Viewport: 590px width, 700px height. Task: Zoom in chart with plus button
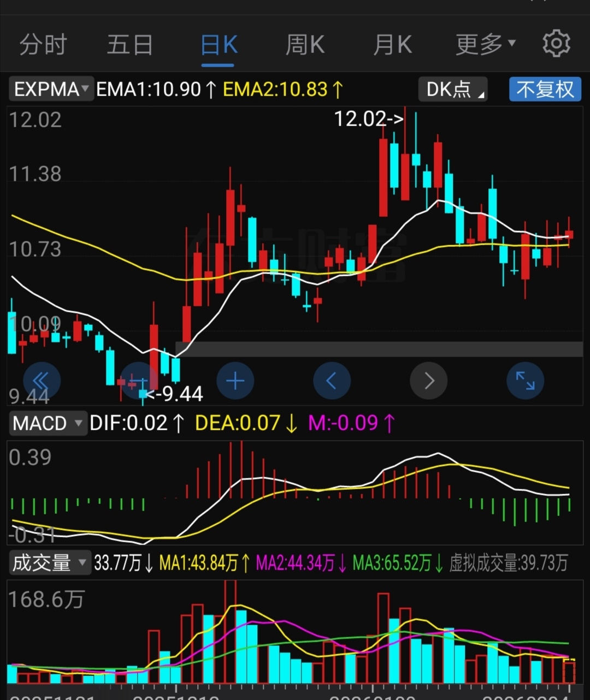click(x=235, y=381)
